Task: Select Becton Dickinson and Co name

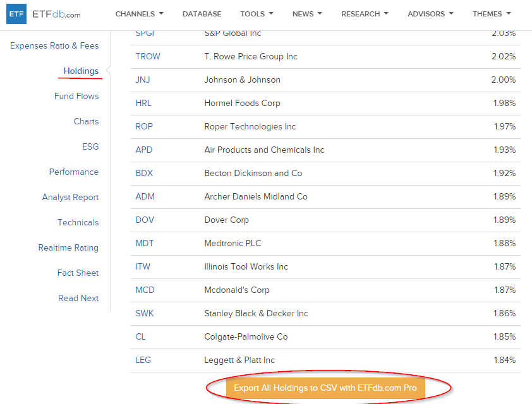Action: [x=253, y=173]
